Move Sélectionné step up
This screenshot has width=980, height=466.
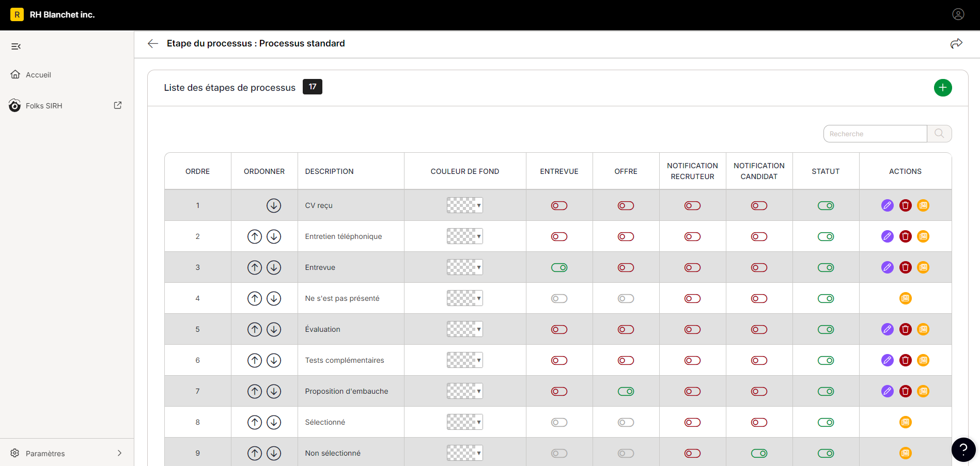255,422
